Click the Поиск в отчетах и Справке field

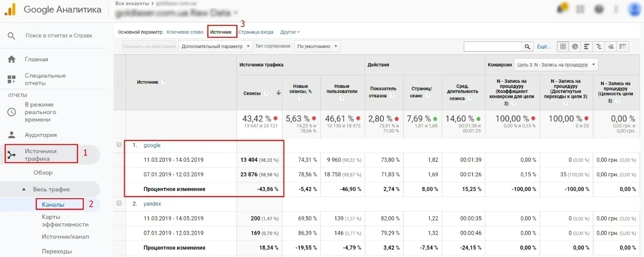point(59,36)
